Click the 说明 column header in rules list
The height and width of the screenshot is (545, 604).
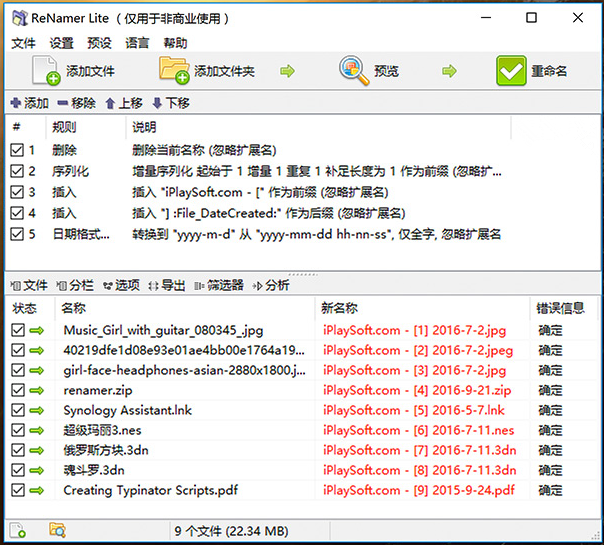(318, 127)
